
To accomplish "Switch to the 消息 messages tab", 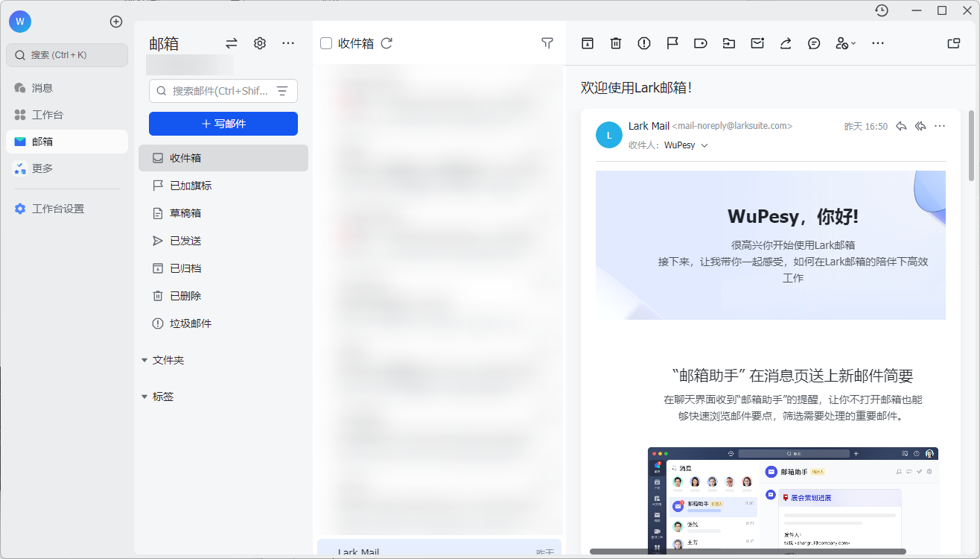I will (42, 88).
